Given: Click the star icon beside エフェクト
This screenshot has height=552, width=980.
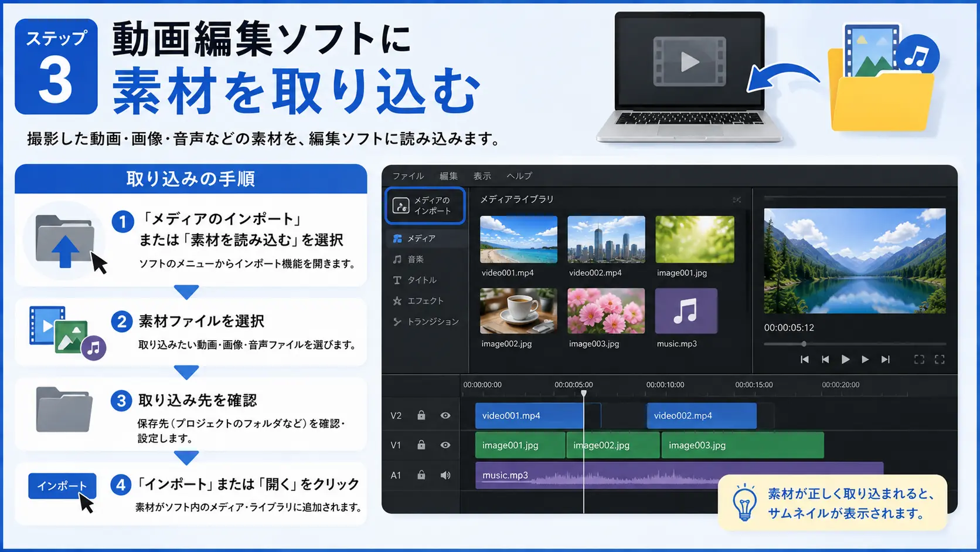Looking at the screenshot, I should click(397, 301).
